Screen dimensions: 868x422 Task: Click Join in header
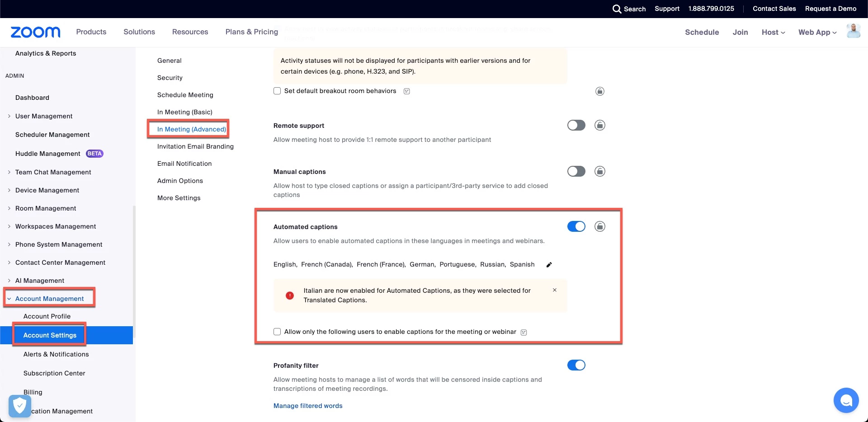(x=740, y=32)
